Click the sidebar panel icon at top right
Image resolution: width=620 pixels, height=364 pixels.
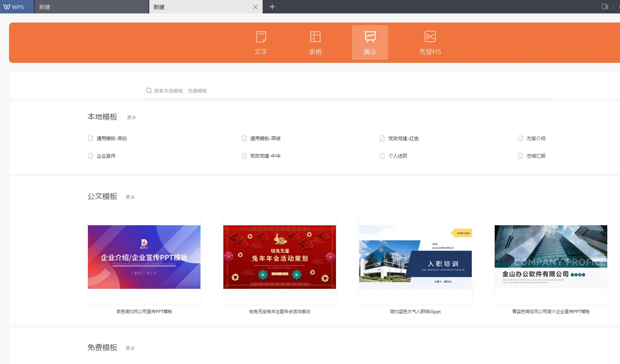point(604,7)
